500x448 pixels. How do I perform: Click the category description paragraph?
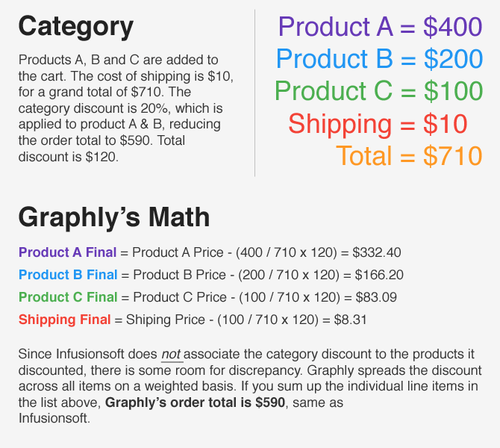click(x=126, y=108)
